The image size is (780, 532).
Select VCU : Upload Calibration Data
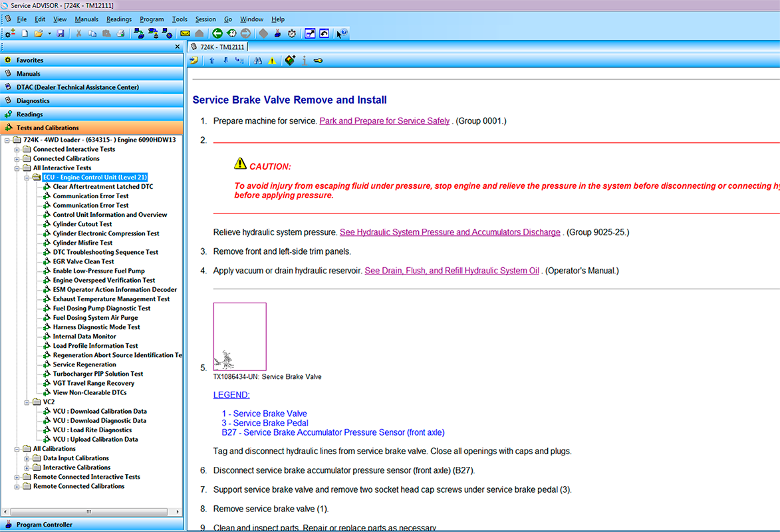(x=95, y=440)
